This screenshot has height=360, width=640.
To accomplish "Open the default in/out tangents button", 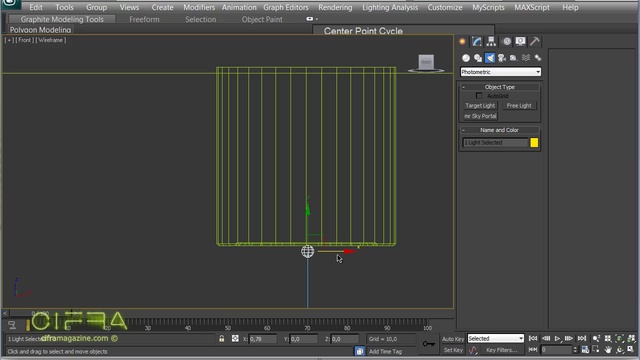I will (x=473, y=350).
